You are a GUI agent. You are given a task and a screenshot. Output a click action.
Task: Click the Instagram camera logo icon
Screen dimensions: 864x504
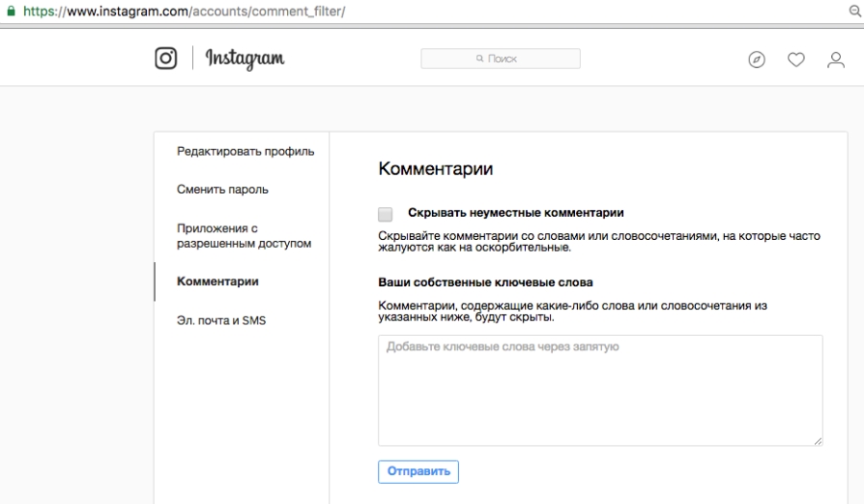coord(166,58)
